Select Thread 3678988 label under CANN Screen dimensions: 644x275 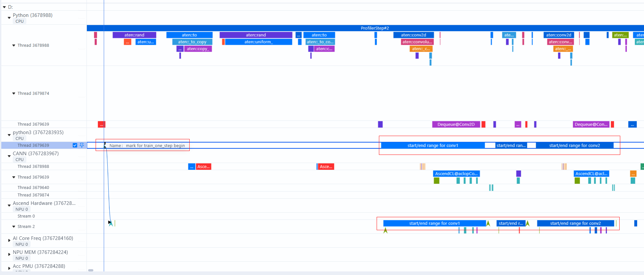pos(33,167)
